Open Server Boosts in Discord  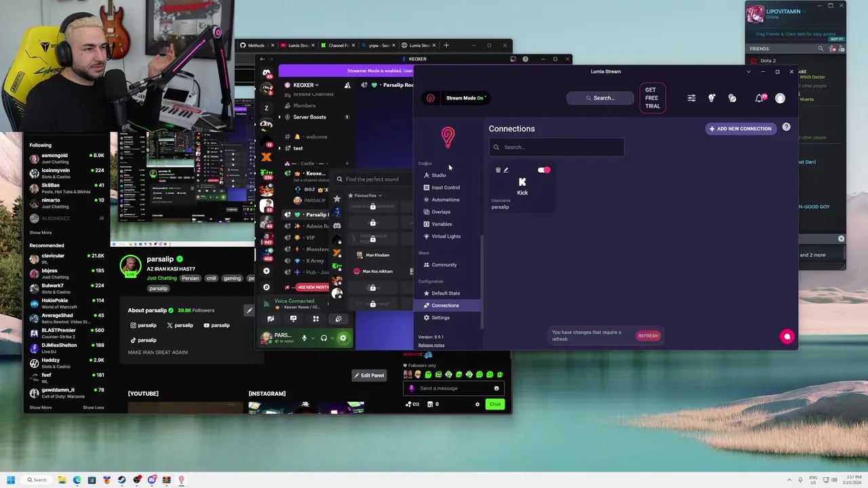315,117
